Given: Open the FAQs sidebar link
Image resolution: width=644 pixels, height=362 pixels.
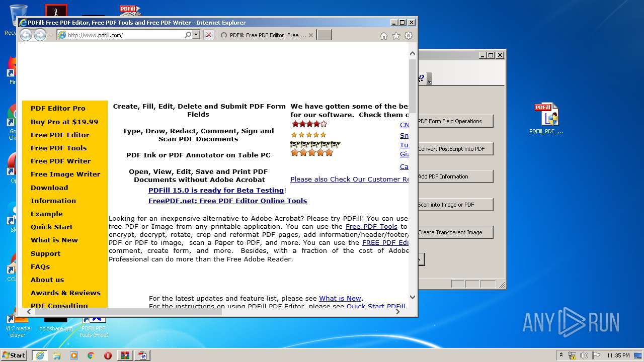Looking at the screenshot, I should click(x=40, y=266).
